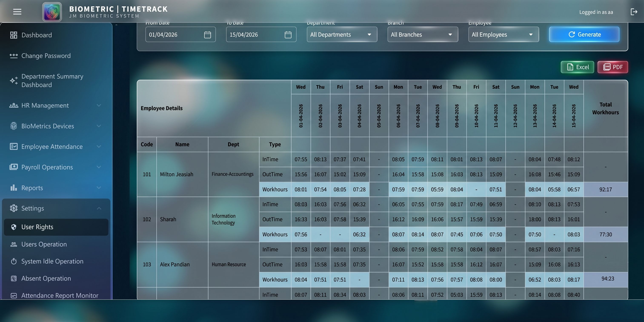Open the To Date calendar picker
The height and width of the screenshot is (322, 644).
point(288,34)
